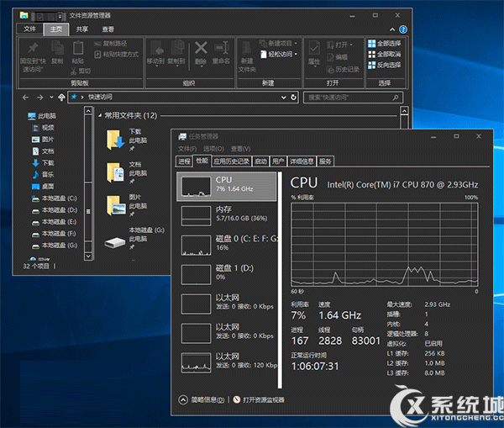Select Music (音乐) in navigation pane
This screenshot has width=504, height=428.
[x=43, y=174]
